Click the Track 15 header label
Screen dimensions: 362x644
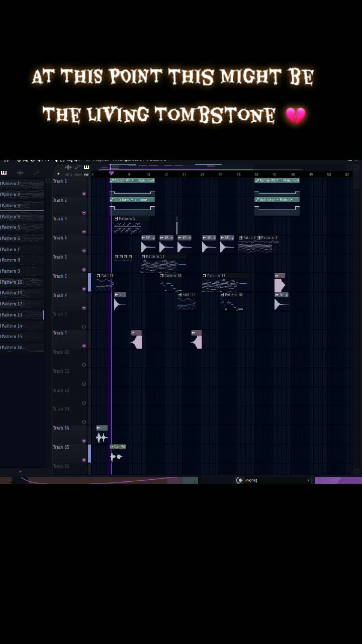[x=61, y=447]
